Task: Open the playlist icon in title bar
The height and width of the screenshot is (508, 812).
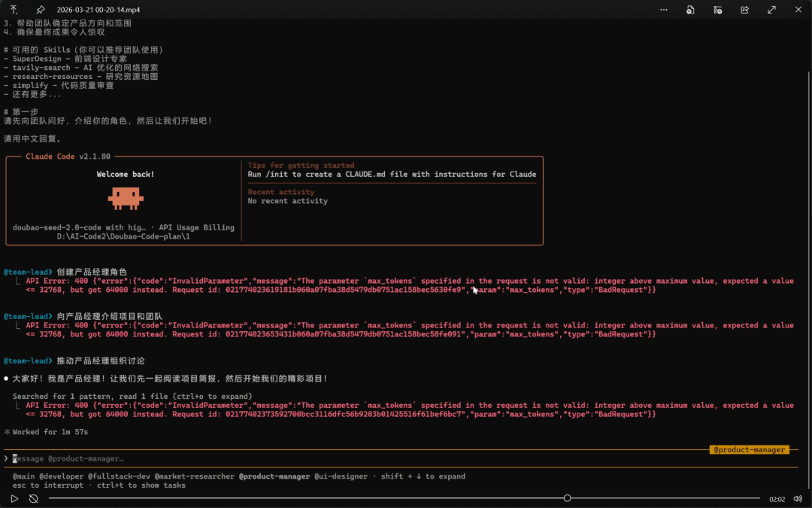Action: (718, 10)
